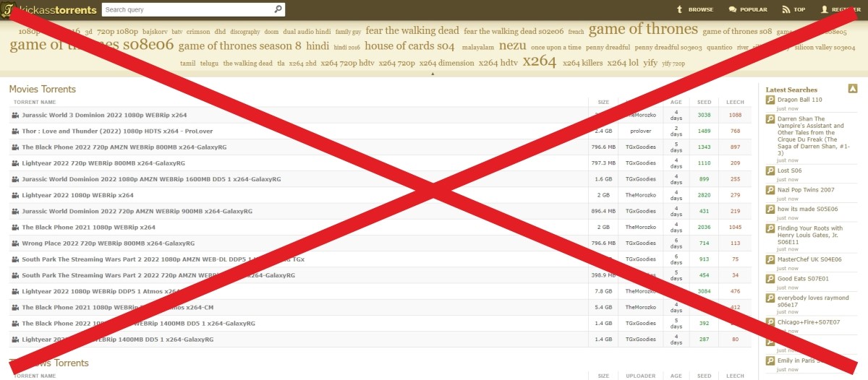Click search icon beside MasterChef UK S04E06
The image size is (868, 380).
(x=770, y=259)
